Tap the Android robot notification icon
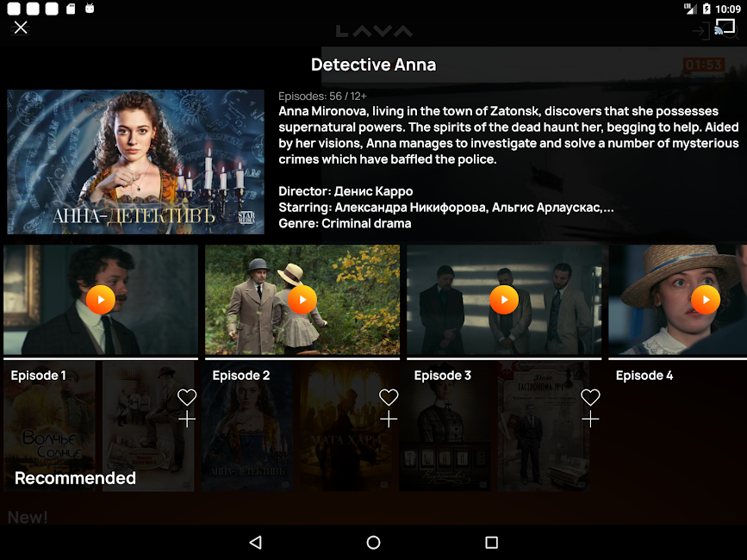The height and width of the screenshot is (560, 747). coord(90,8)
